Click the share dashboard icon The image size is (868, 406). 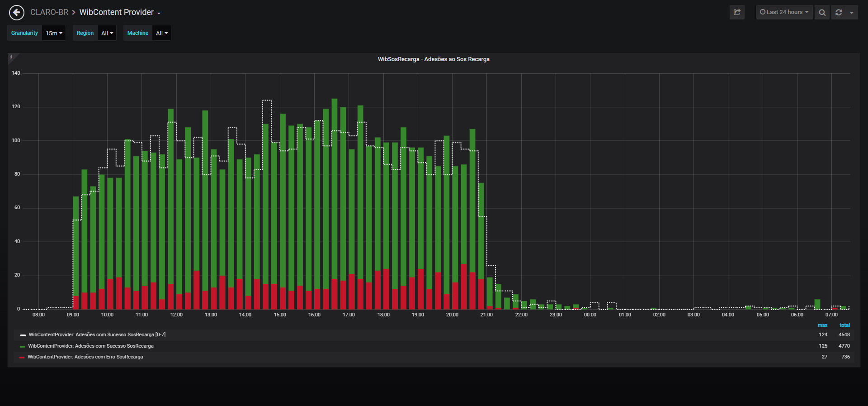pos(737,12)
